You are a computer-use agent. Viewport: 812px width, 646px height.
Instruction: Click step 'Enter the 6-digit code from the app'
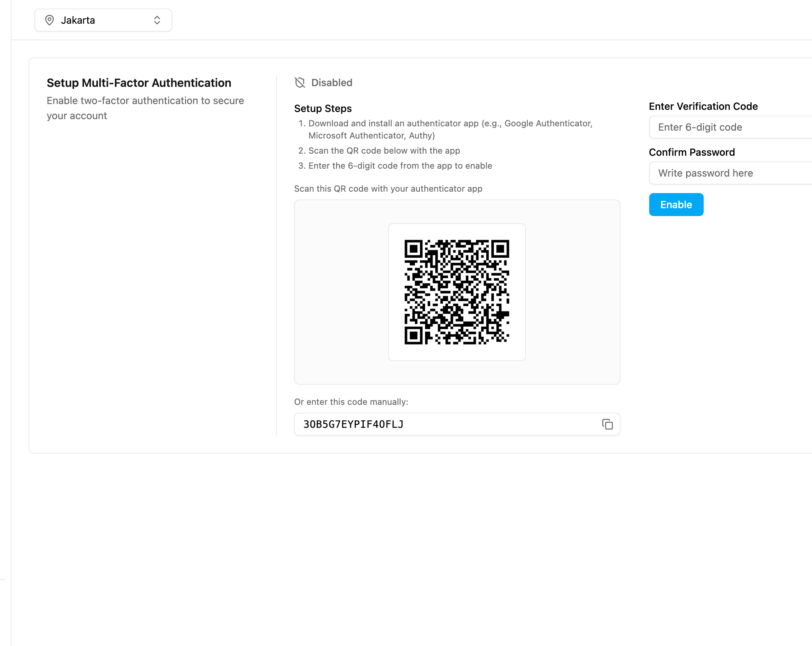400,166
